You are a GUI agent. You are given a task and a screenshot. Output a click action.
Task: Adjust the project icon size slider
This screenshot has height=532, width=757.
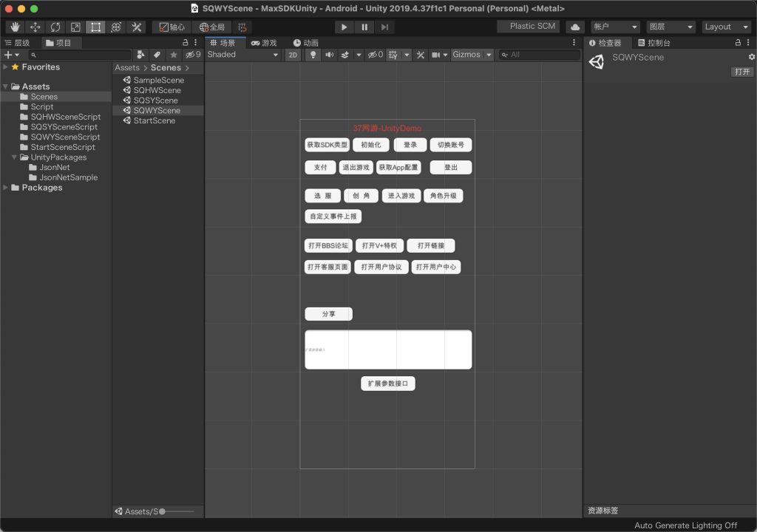[x=177, y=511]
